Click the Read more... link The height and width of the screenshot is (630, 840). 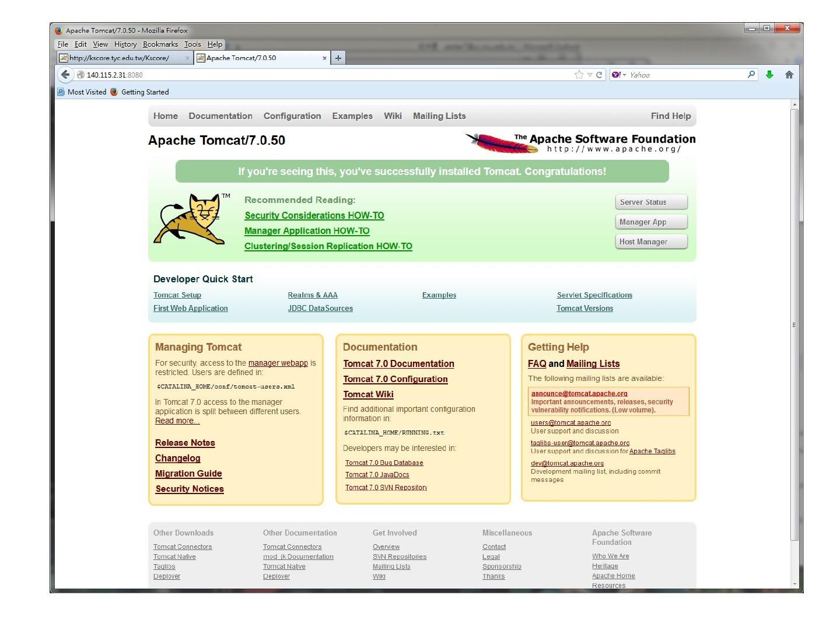tap(177, 421)
